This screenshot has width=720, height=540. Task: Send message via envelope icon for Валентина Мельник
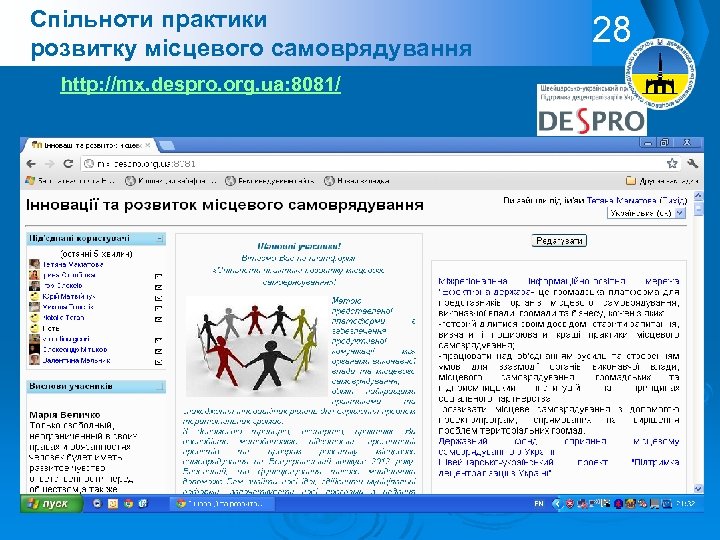coord(159,362)
